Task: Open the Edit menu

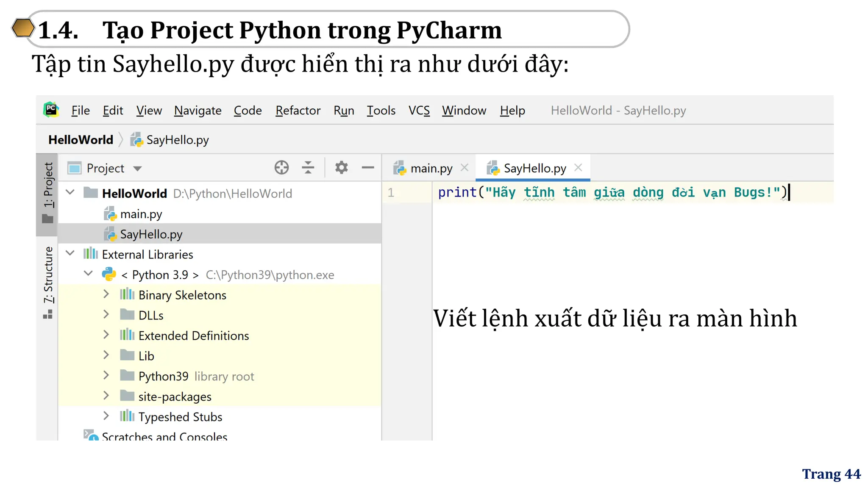Action: point(113,111)
